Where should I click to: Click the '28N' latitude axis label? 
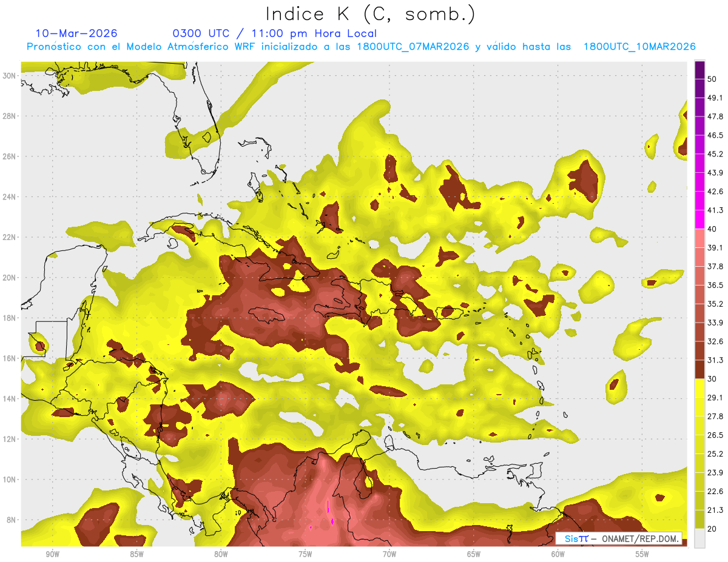(x=9, y=116)
